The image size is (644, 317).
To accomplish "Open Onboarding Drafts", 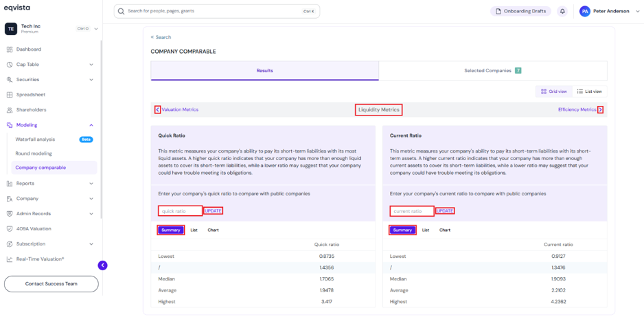I will click(x=520, y=11).
